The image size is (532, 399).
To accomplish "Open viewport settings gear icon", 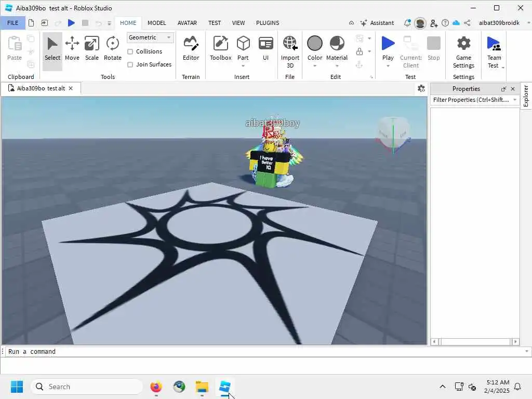I will click(421, 88).
